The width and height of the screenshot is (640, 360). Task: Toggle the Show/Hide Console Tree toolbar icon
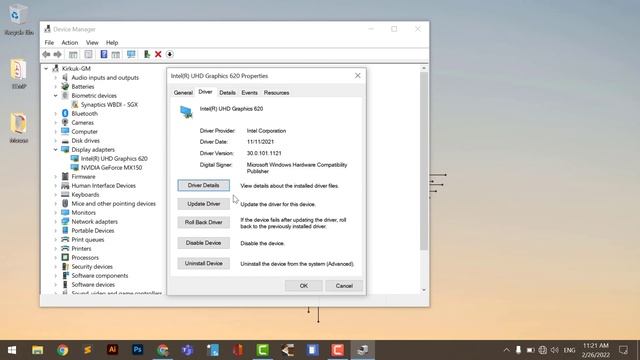click(x=73, y=54)
